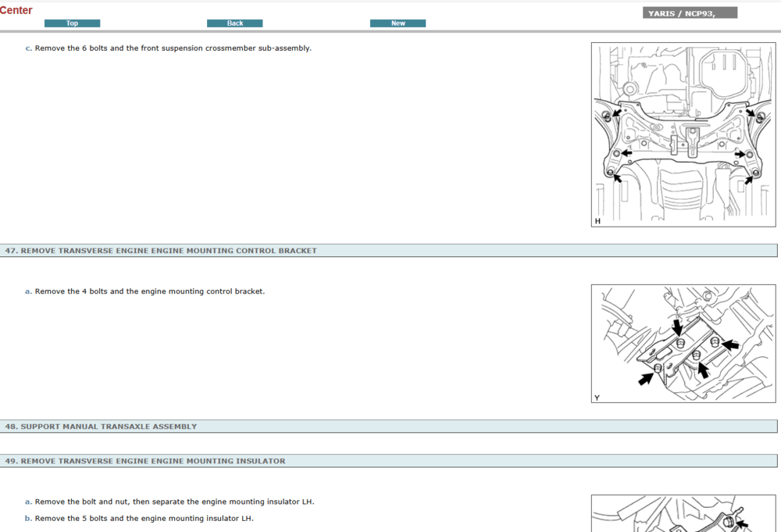Click the Top navigation button
The width and height of the screenshot is (781, 532).
(x=72, y=23)
